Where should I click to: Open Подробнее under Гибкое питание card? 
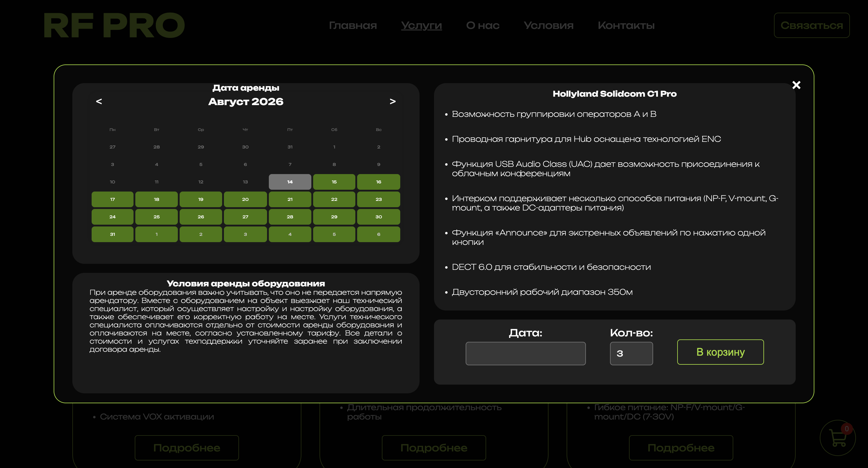tap(681, 448)
